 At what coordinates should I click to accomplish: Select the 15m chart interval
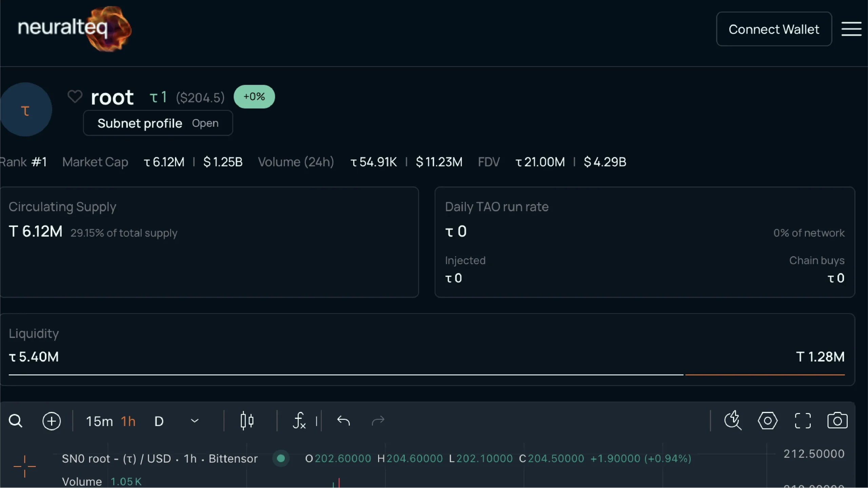(x=99, y=421)
